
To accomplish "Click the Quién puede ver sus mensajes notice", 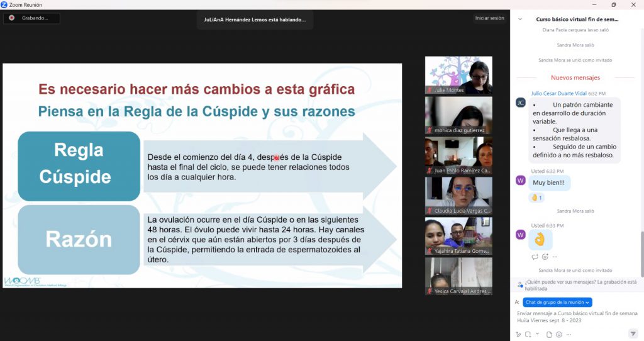I will (x=580, y=285).
